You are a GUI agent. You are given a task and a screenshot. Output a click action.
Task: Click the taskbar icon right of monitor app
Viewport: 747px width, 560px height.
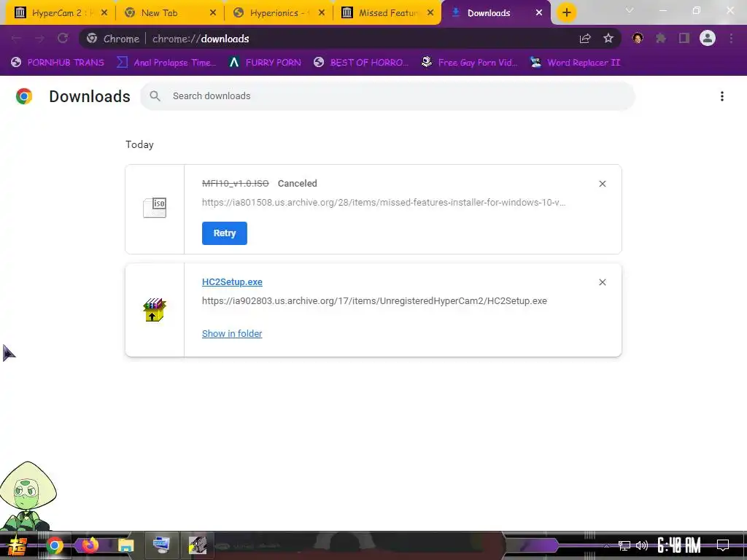(197, 545)
